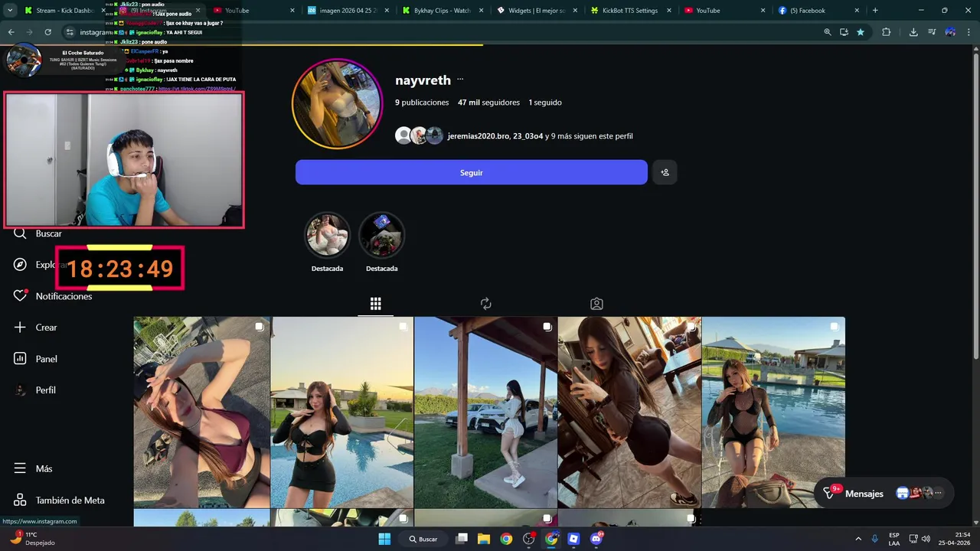Image resolution: width=980 pixels, height=551 pixels.
Task: Open the wooden pergola white outfit post
Action: tap(485, 412)
